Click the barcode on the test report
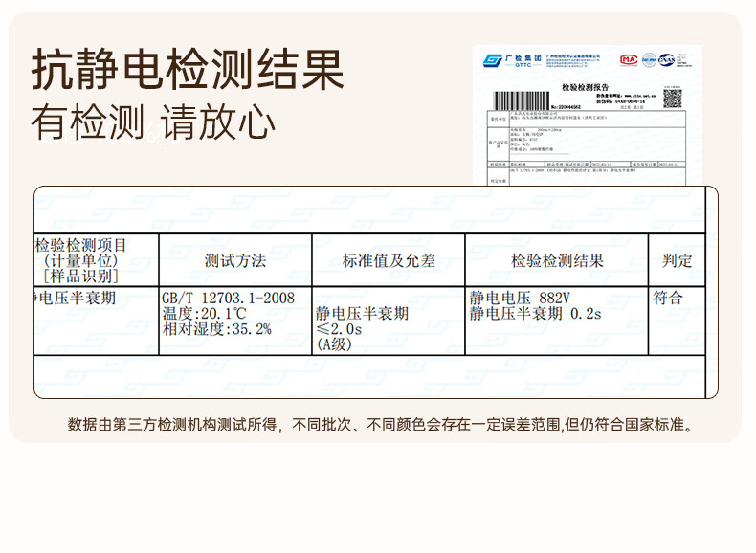This screenshot has height=553, width=756. (522, 101)
